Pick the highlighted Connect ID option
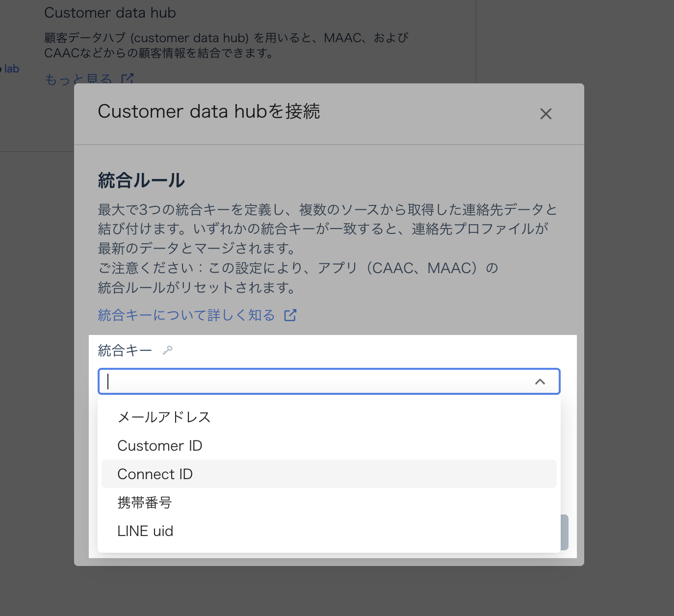The height and width of the screenshot is (616, 674). [155, 474]
